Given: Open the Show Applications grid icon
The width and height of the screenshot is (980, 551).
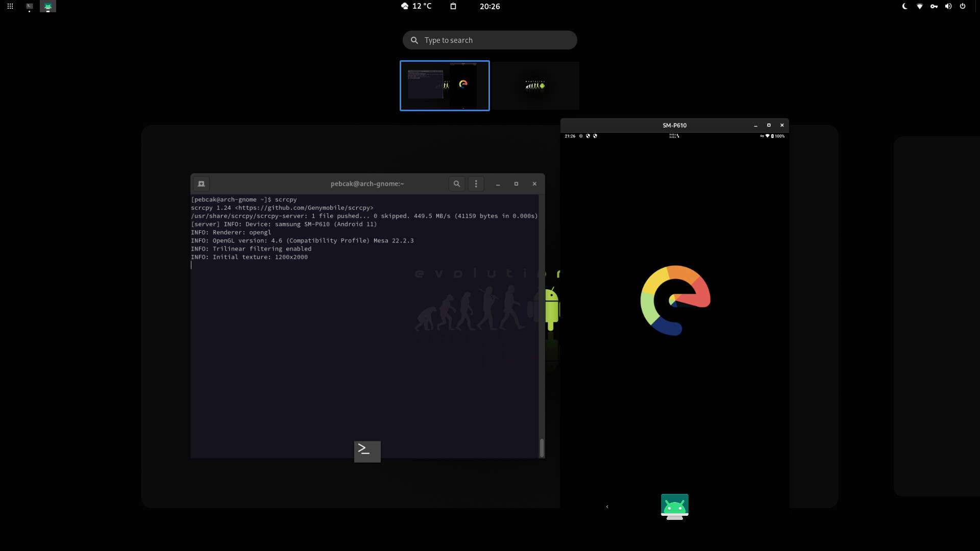Looking at the screenshot, I should [10, 6].
